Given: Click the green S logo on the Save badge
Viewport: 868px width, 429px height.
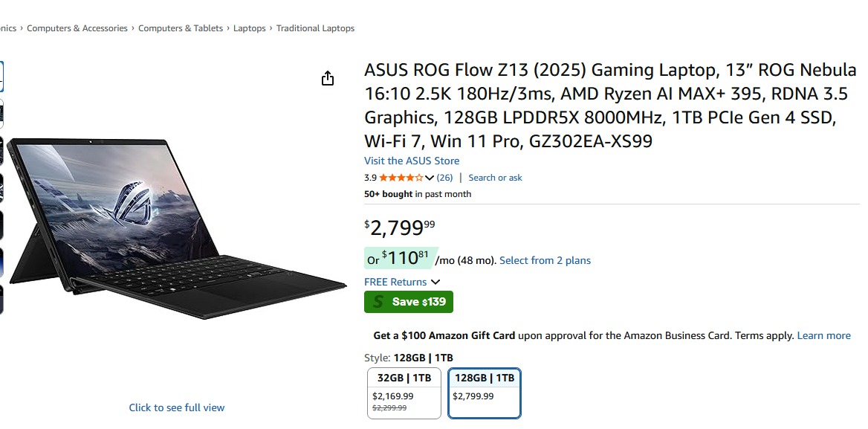Looking at the screenshot, I should (379, 302).
